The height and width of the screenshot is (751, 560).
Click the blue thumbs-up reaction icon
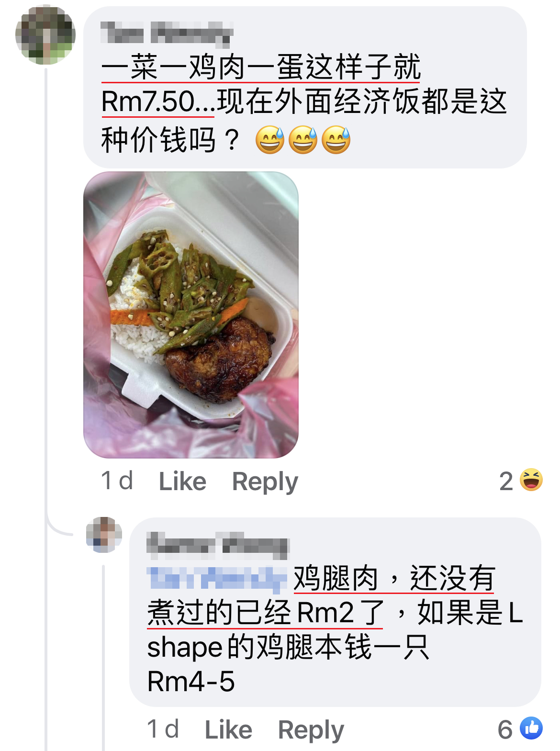click(531, 729)
